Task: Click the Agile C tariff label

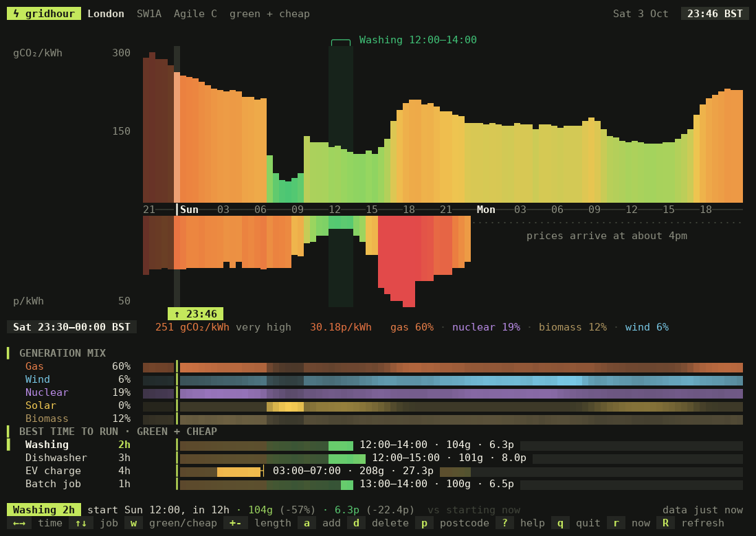Action: pos(195,14)
